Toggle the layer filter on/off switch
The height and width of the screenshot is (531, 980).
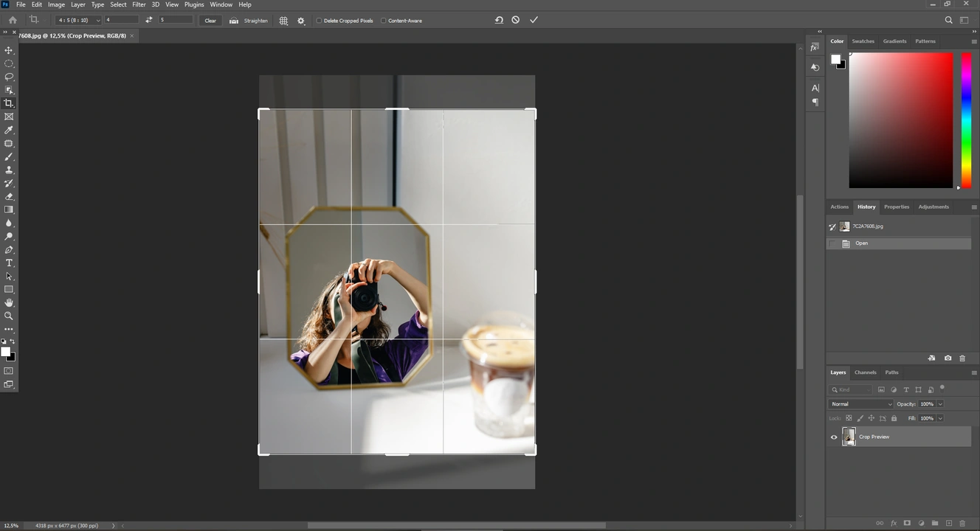click(942, 388)
